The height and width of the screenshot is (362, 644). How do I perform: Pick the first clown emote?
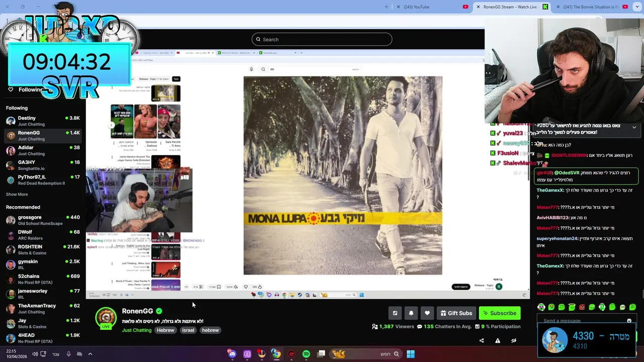541,307
